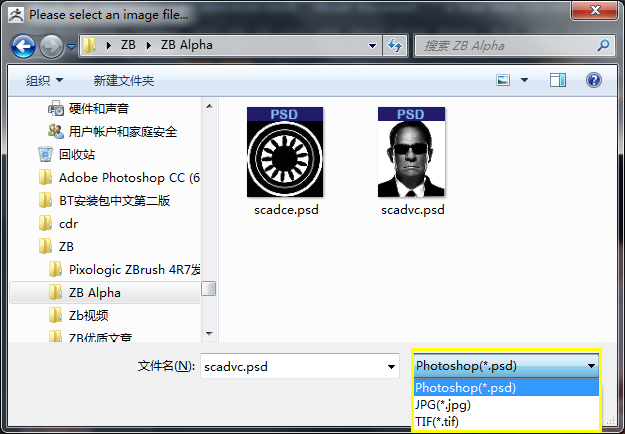Image resolution: width=625 pixels, height=434 pixels.
Task: Select ZB Alpha folder in tree
Action: [95, 293]
